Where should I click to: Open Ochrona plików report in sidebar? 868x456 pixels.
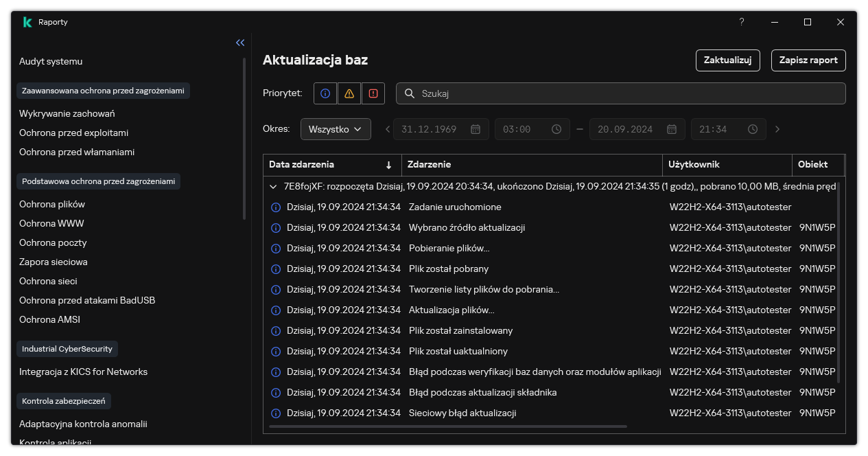pyautogui.click(x=52, y=204)
